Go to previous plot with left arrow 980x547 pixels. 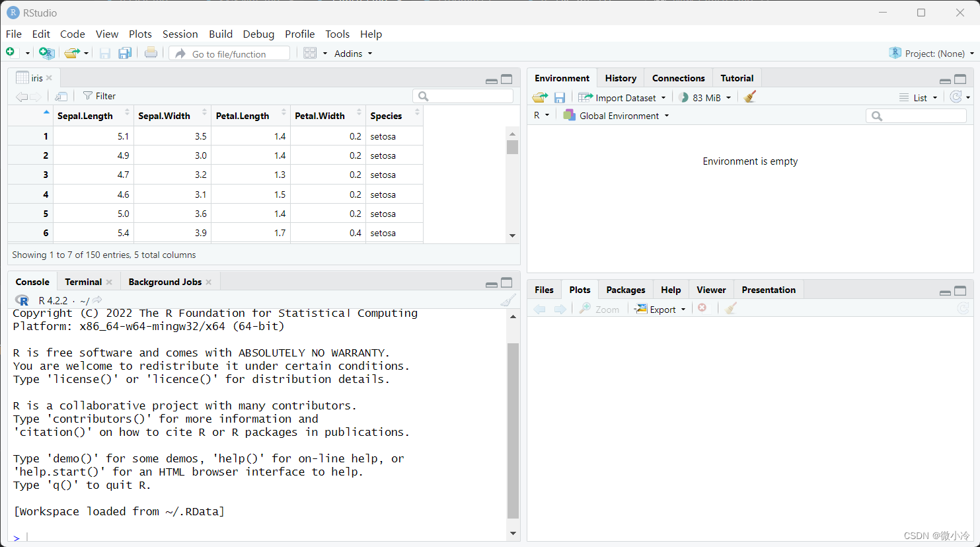coord(540,309)
